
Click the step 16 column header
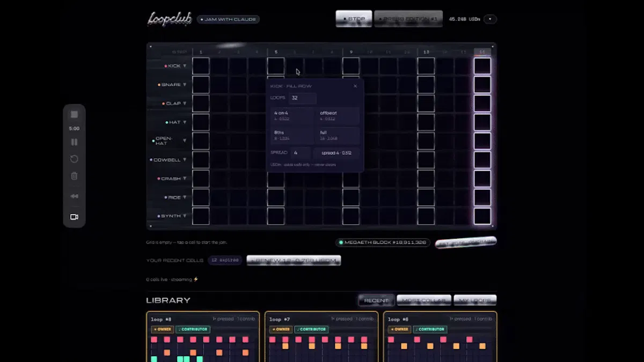[482, 52]
